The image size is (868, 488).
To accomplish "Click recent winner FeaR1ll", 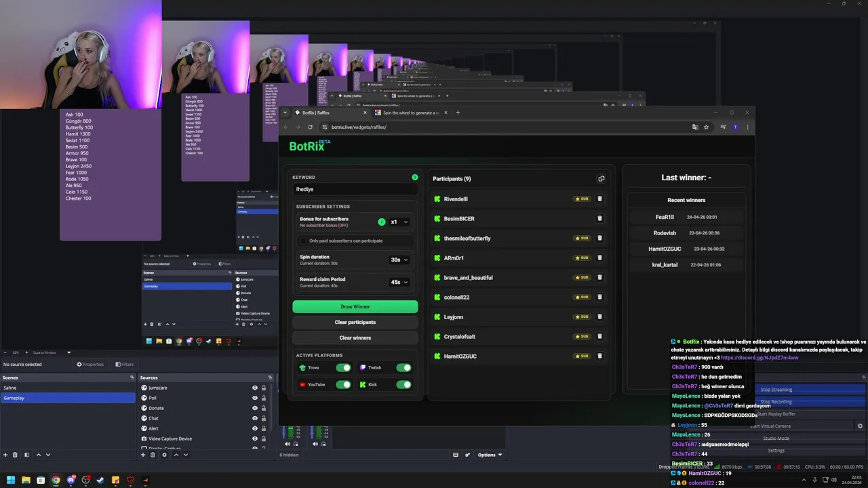I will click(x=665, y=217).
